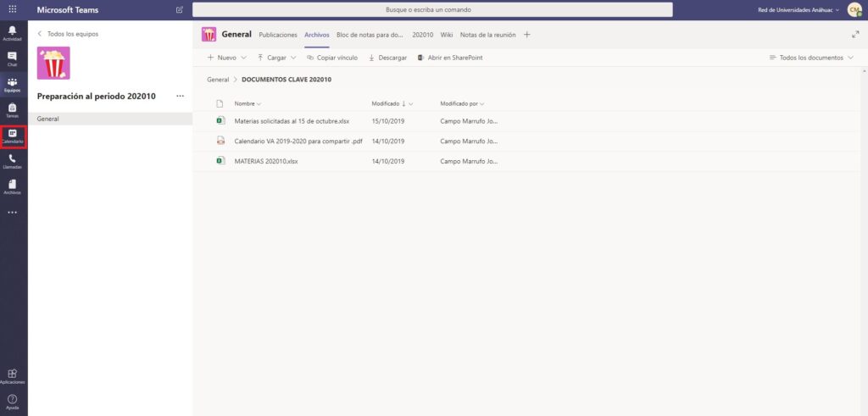Click the Tareas sidebar icon
Screen dimensions: 868x416
point(13,109)
